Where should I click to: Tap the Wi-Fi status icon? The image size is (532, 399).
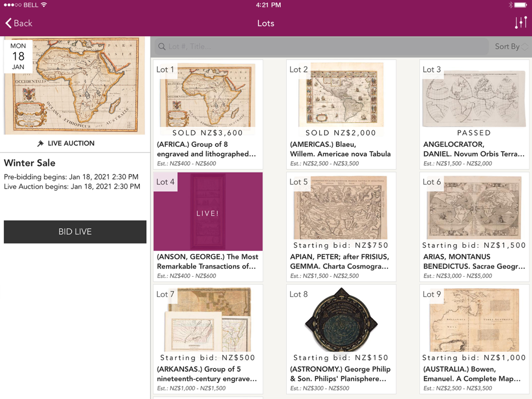tap(44, 5)
